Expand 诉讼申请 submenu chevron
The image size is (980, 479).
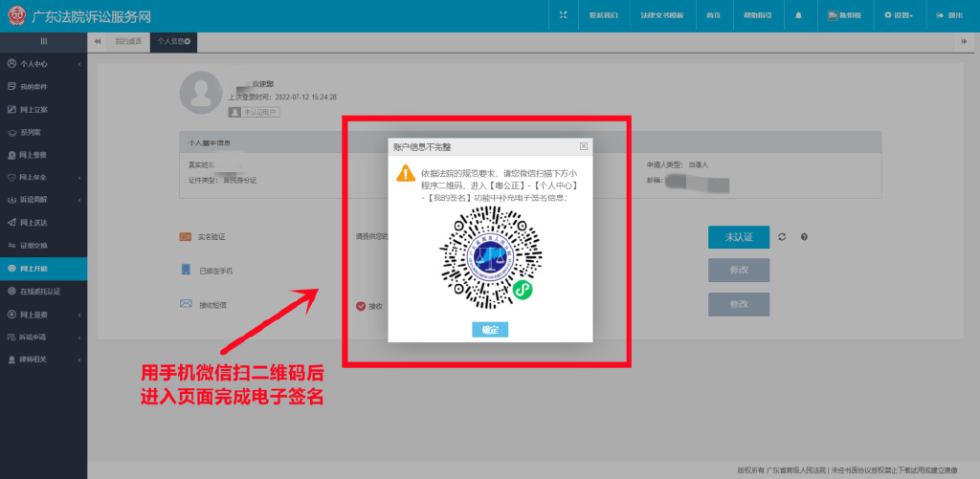point(79,337)
